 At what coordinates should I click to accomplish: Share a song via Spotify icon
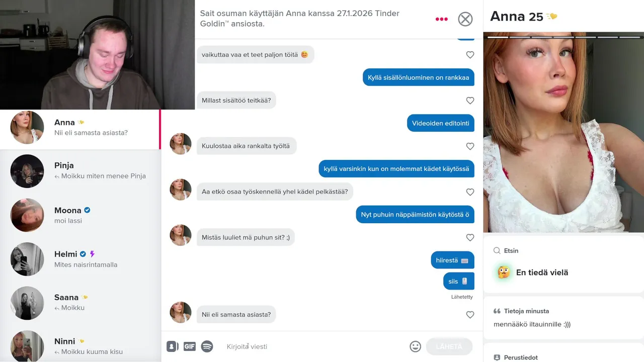207,346
